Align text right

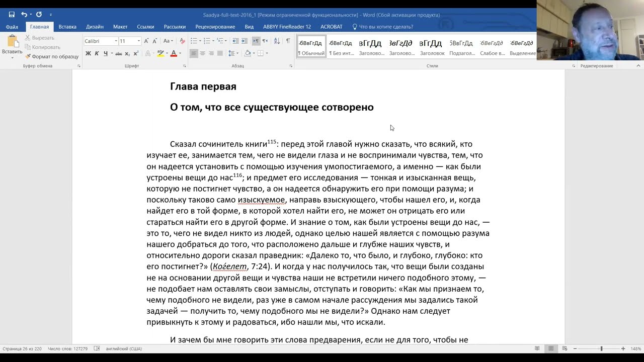[211, 53]
